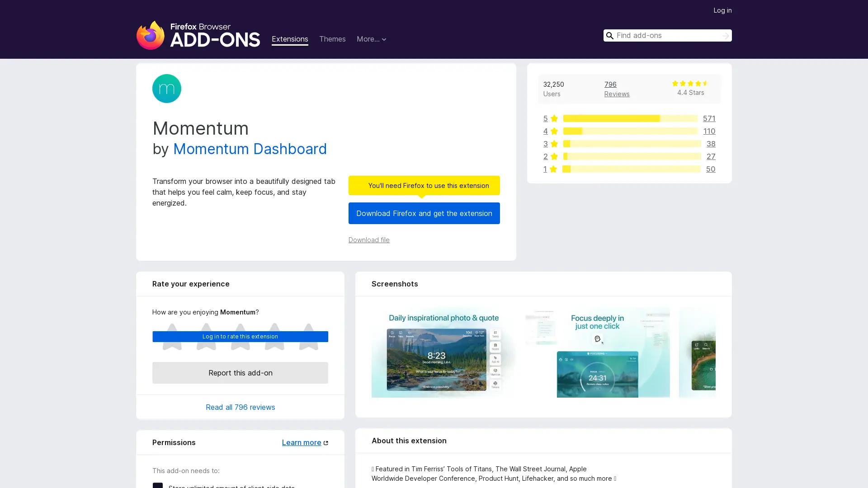Viewport: 868px width, 488px height.
Task: Click the teal Momentum "m" extension icon
Action: click(166, 88)
